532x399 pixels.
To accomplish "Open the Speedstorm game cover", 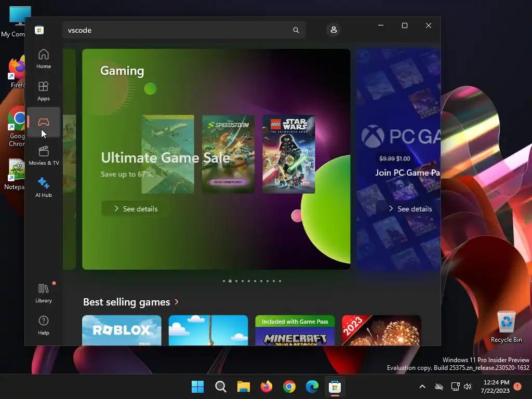I will [229, 154].
